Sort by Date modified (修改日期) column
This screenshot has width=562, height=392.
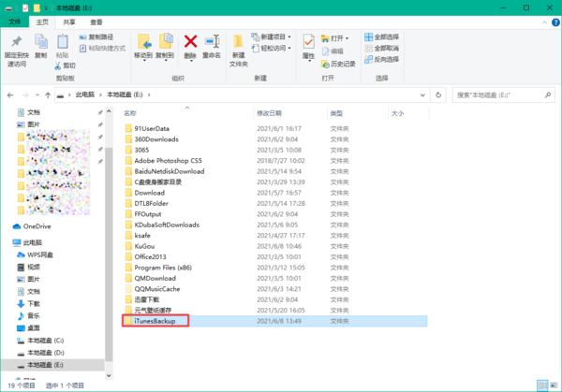pos(269,113)
